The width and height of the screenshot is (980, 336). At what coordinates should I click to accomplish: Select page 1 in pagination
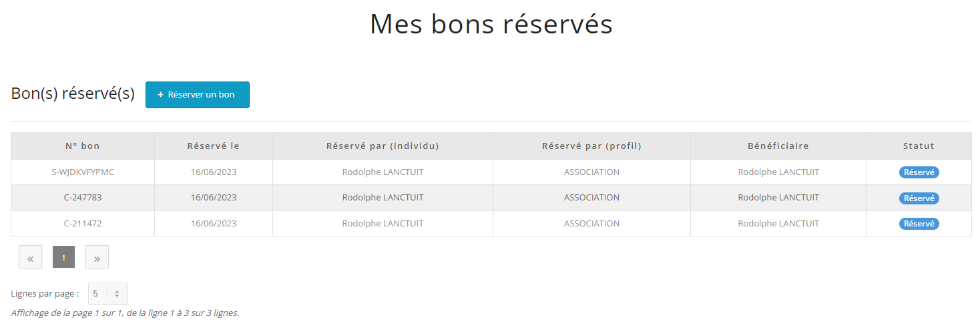point(63,257)
